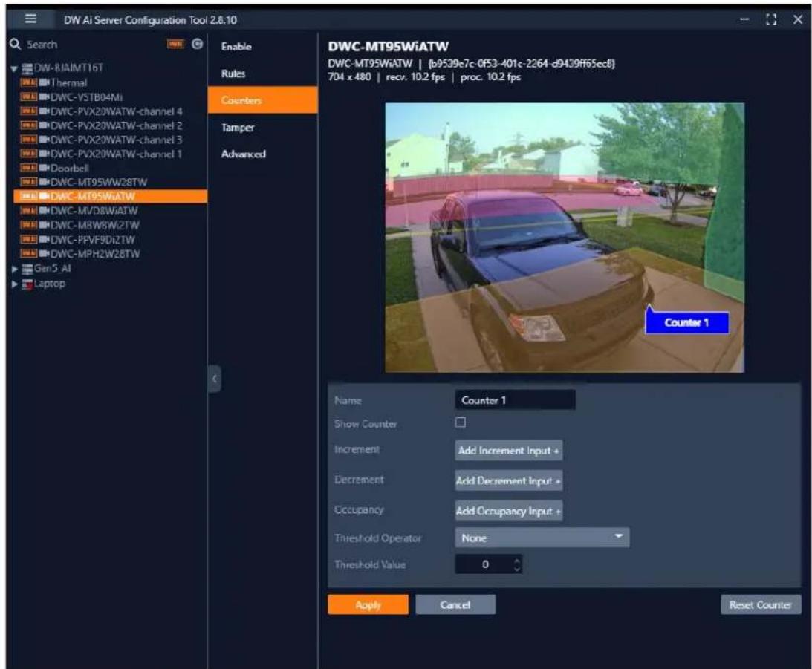The image size is (812, 669).
Task: Open the Advanced tab
Action: click(x=262, y=154)
